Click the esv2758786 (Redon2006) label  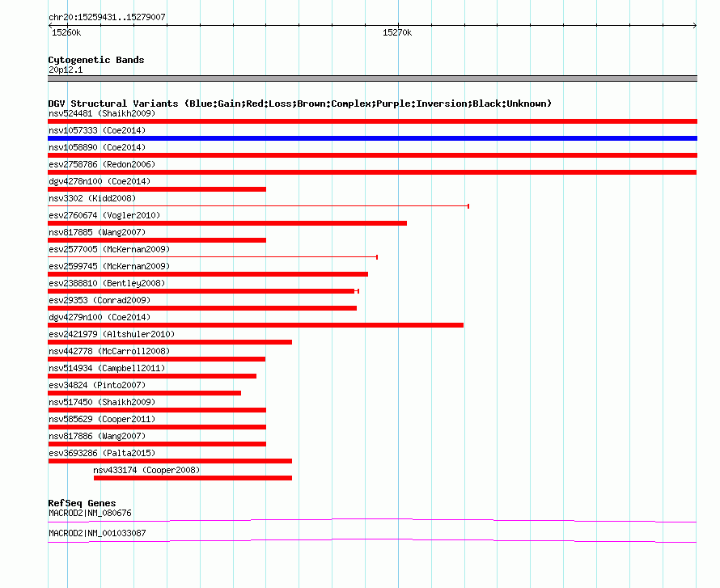point(102,164)
